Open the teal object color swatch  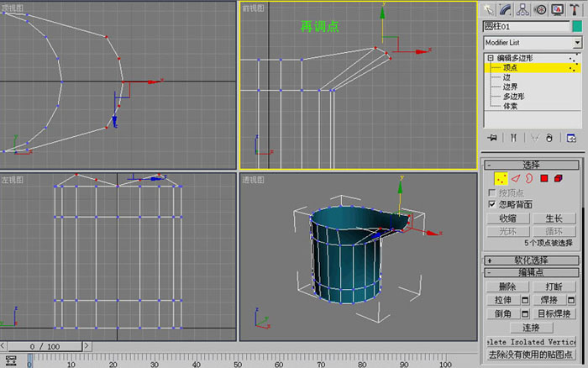coord(577,26)
